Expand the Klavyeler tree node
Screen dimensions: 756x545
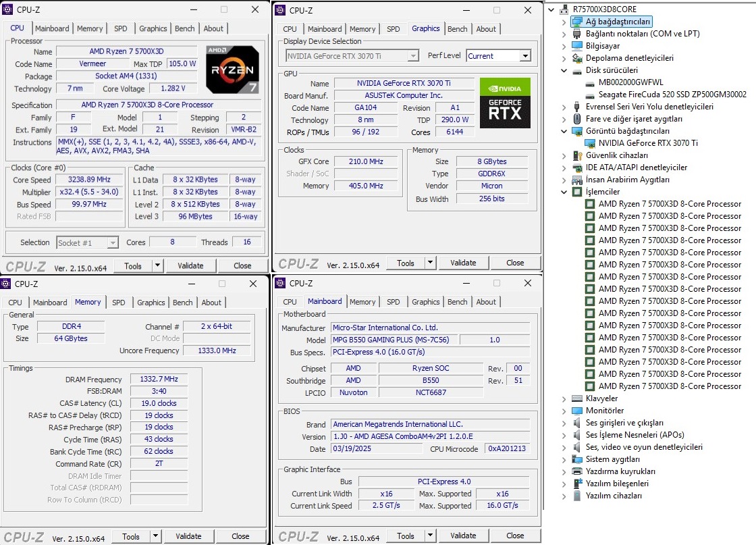(564, 399)
